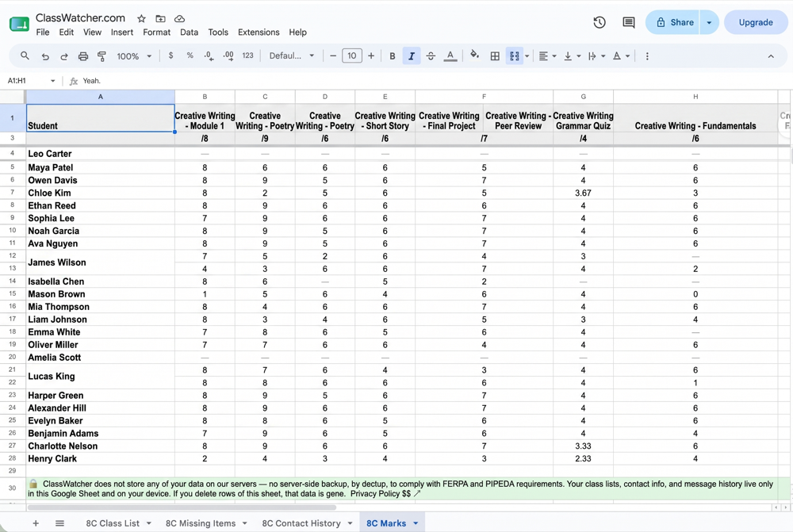Activate the paint format tool

click(x=102, y=56)
